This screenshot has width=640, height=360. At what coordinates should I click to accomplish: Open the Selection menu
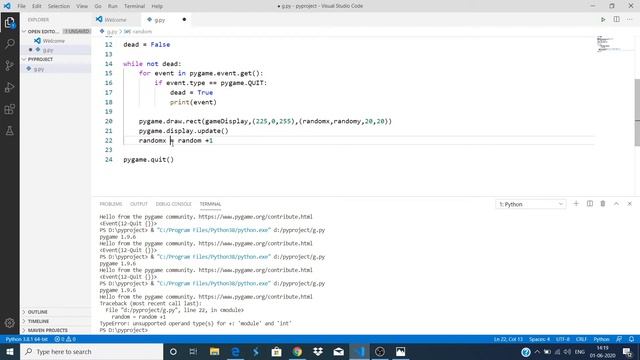click(59, 6)
